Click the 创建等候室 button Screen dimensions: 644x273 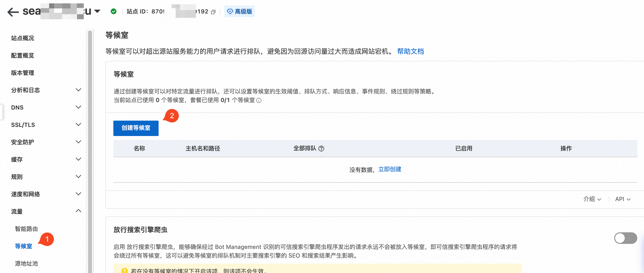coord(136,128)
